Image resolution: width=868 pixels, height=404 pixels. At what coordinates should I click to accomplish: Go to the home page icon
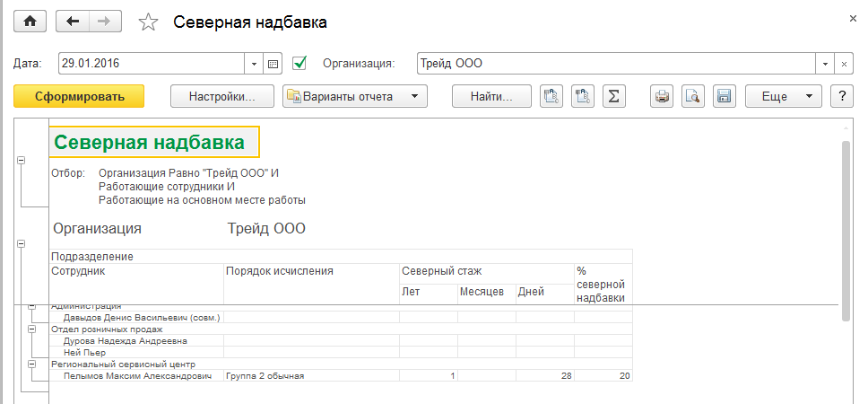(30, 22)
